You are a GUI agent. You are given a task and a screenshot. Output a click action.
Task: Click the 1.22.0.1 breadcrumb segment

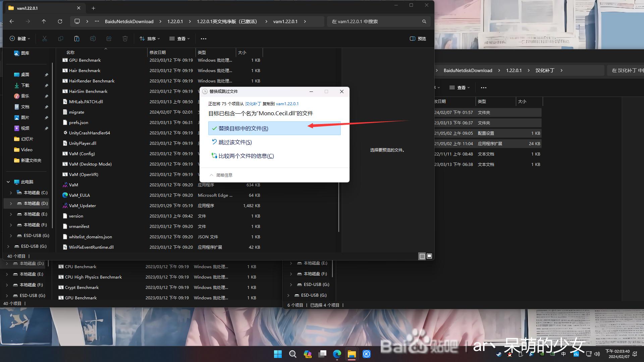(175, 21)
